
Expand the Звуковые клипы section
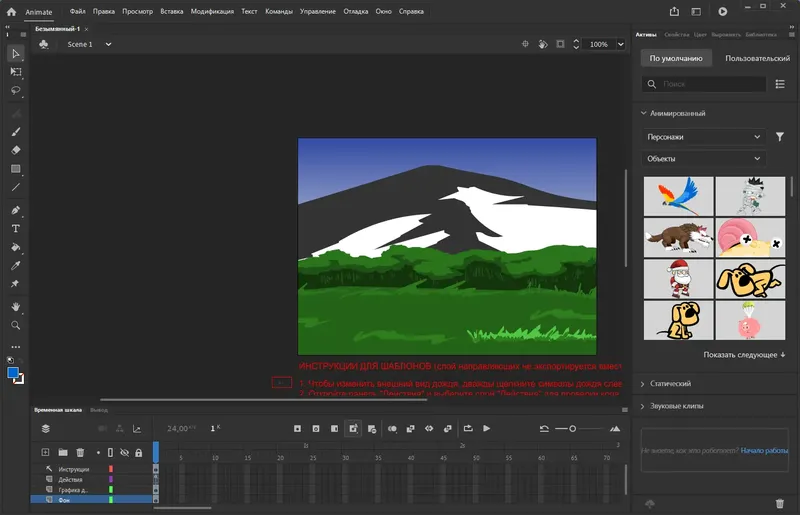point(642,406)
